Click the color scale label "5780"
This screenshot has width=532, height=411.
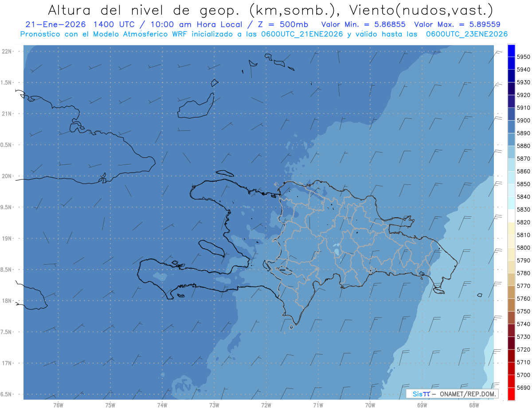tap(523, 274)
